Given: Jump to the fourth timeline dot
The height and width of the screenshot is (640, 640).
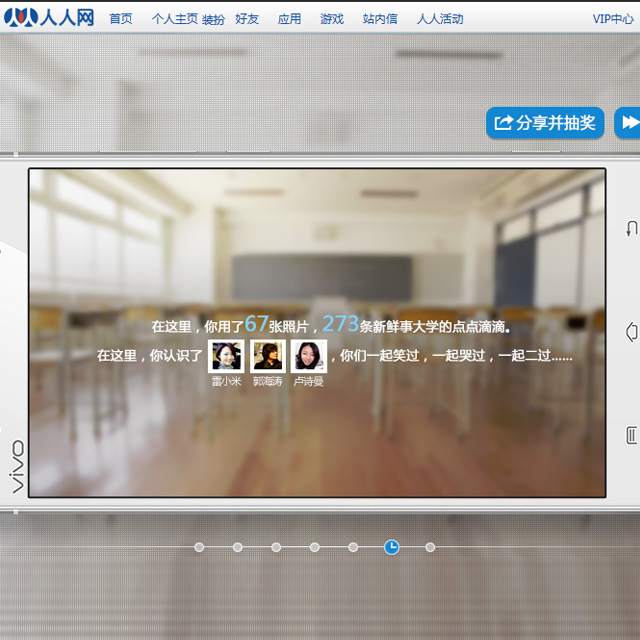Looking at the screenshot, I should coord(315,547).
